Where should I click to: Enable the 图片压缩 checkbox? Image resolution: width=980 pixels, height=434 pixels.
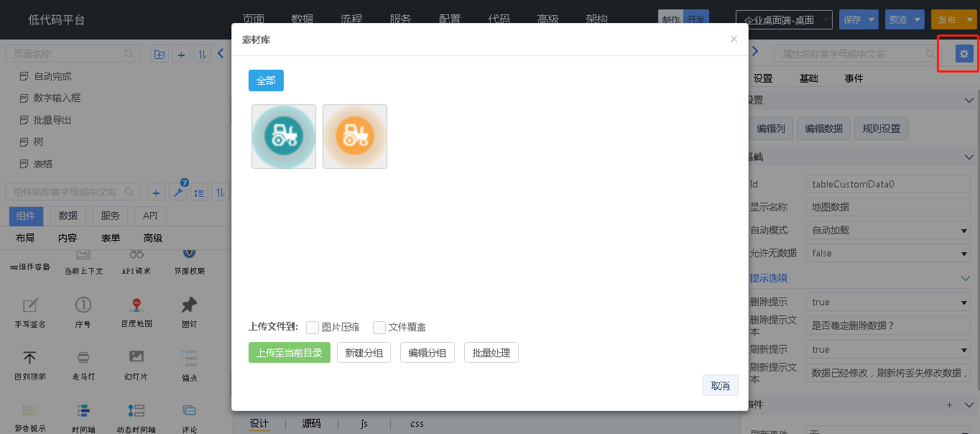(x=313, y=328)
